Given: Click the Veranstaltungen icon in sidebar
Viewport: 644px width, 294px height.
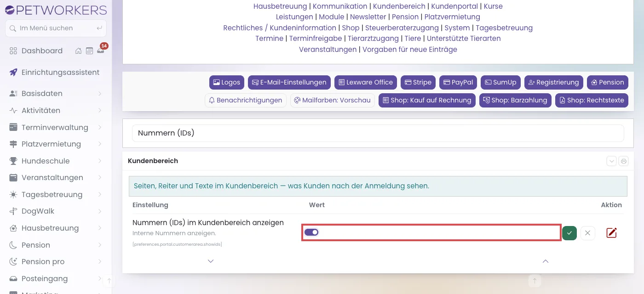Looking at the screenshot, I should 13,178.
